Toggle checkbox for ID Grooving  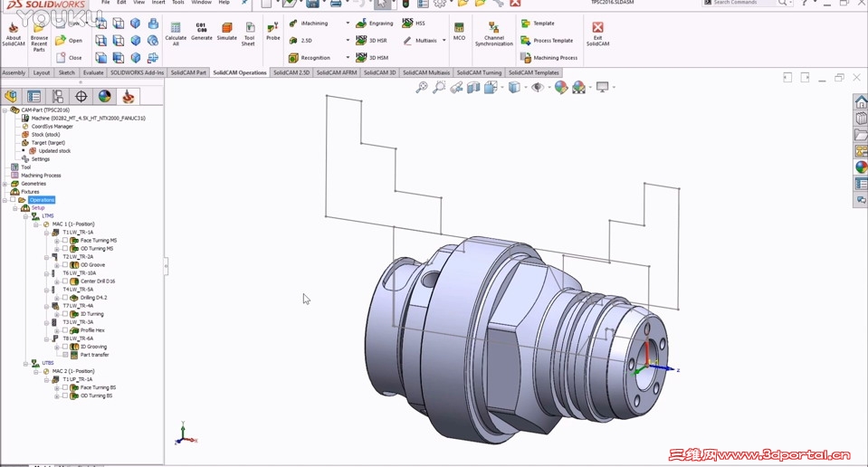65,347
